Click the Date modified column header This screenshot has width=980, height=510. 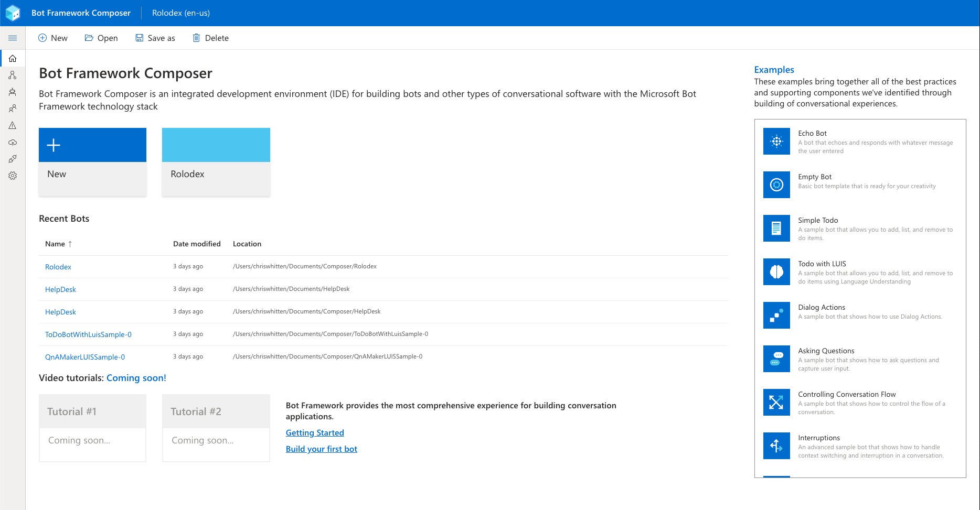point(197,244)
